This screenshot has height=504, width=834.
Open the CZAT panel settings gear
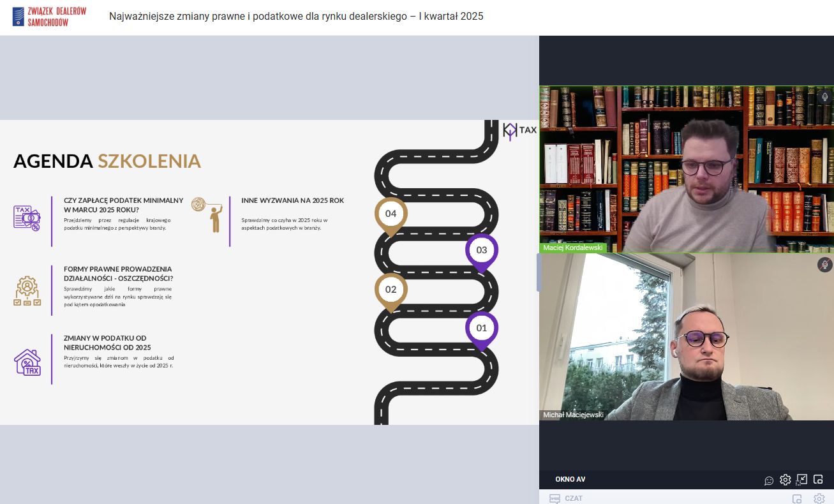click(819, 499)
